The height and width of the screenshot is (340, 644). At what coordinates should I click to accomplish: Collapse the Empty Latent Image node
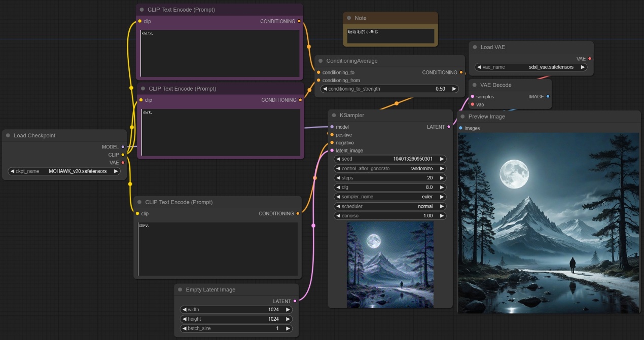(181, 290)
